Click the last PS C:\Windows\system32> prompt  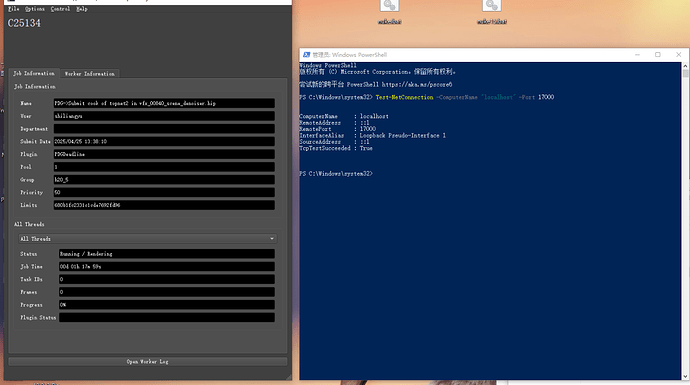[x=336, y=174]
